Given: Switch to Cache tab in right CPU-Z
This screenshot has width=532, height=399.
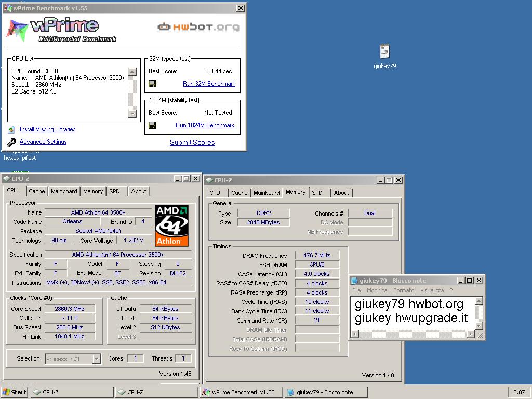Looking at the screenshot, I should click(239, 193).
